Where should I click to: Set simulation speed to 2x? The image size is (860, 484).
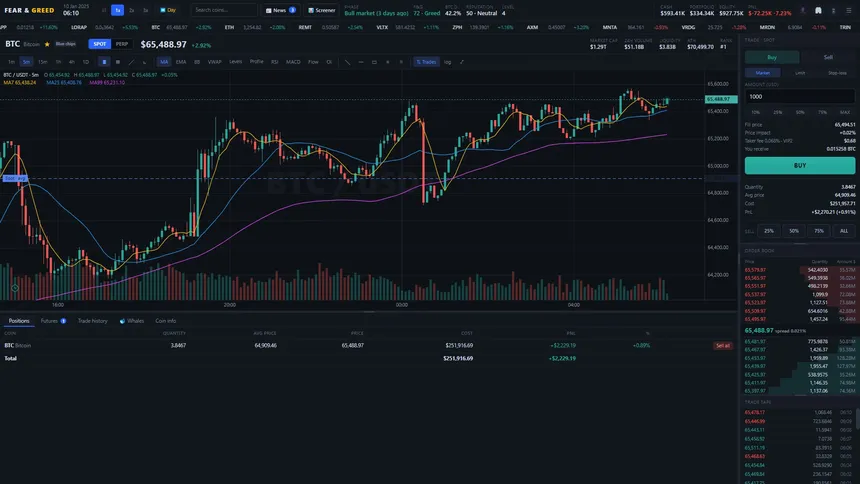point(132,10)
